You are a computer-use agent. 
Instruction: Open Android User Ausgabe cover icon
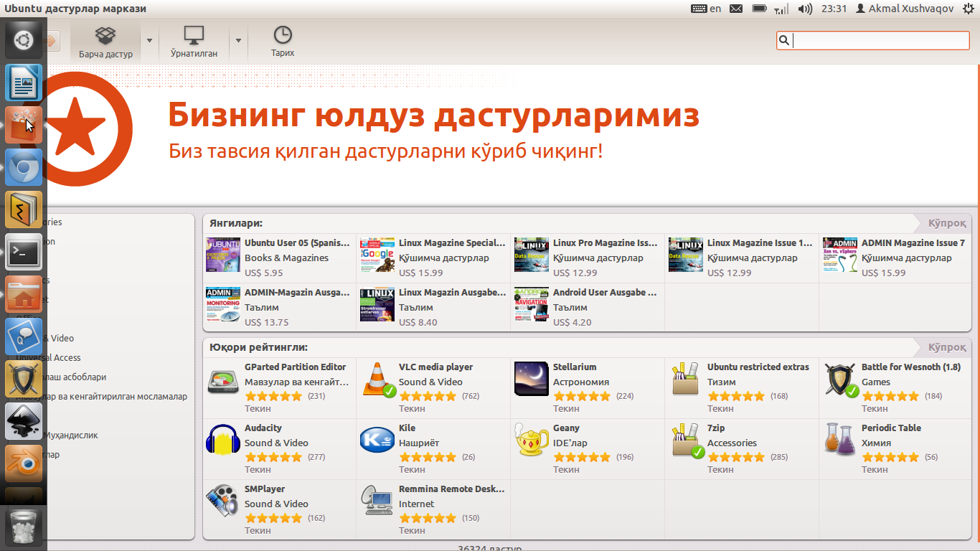[x=532, y=304]
